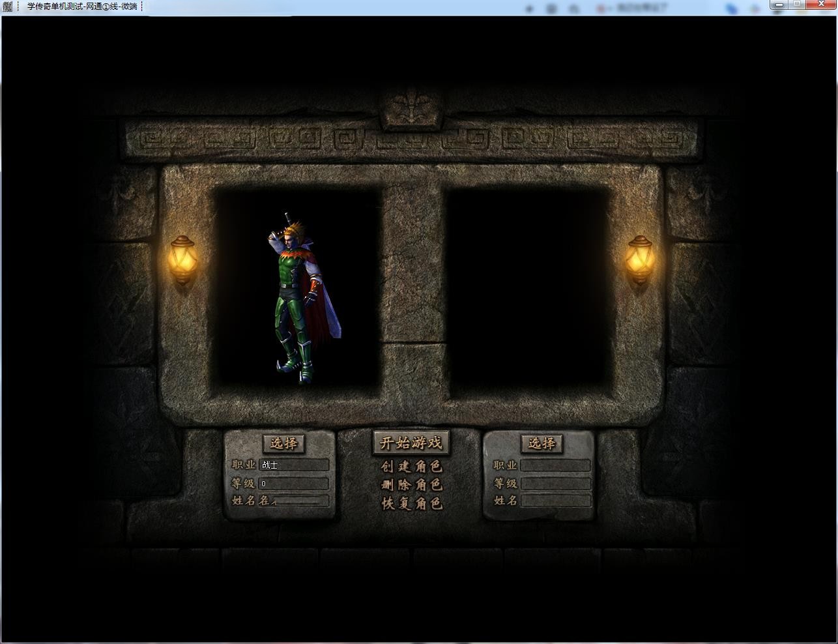This screenshot has height=644, width=838.
Task: Click the 开始游戏 start game button
Action: coord(411,443)
